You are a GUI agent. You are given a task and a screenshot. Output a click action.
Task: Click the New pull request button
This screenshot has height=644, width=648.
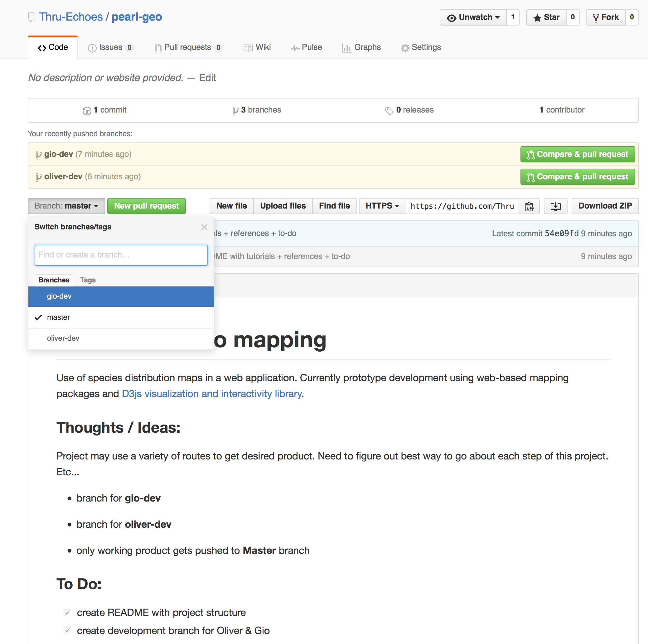(147, 206)
